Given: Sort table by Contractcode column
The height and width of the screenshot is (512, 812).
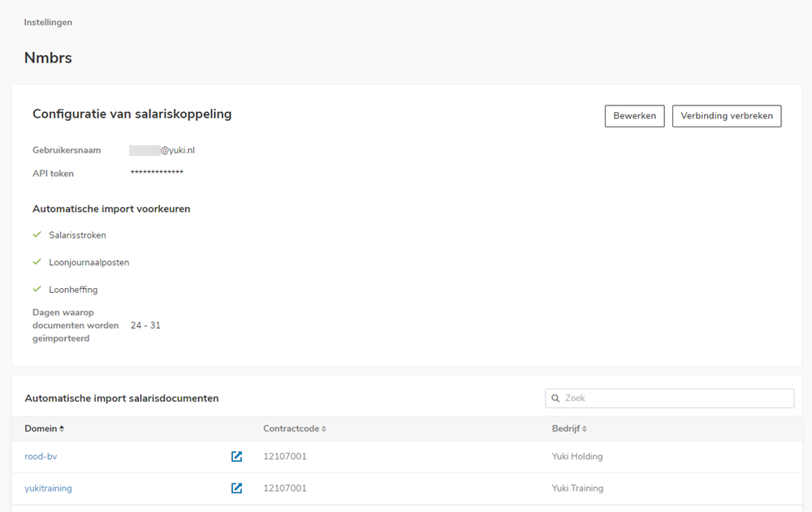Looking at the screenshot, I should (294, 428).
